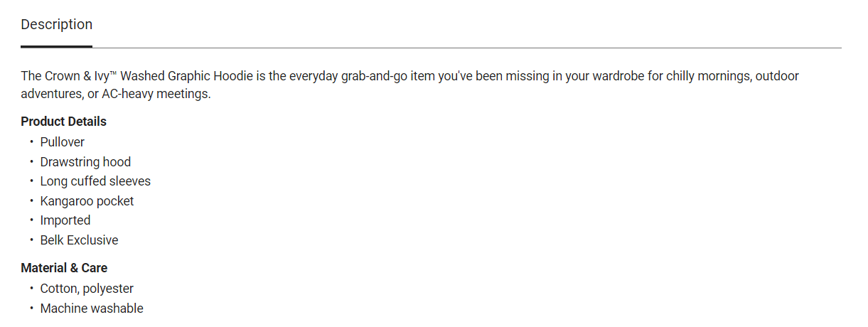Click the bullet point beside Pullover
This screenshot has width=868, height=327.
tap(32, 142)
